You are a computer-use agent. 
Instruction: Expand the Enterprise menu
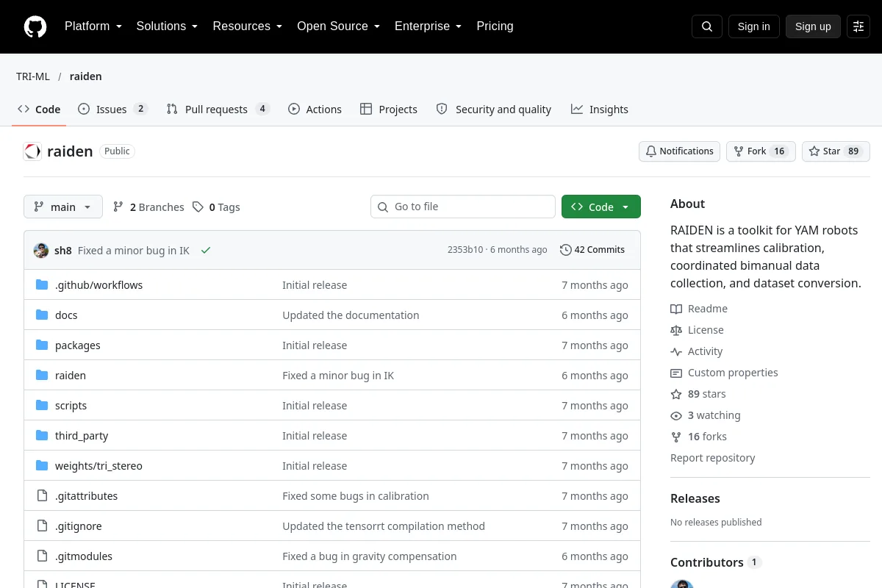pyautogui.click(x=428, y=26)
